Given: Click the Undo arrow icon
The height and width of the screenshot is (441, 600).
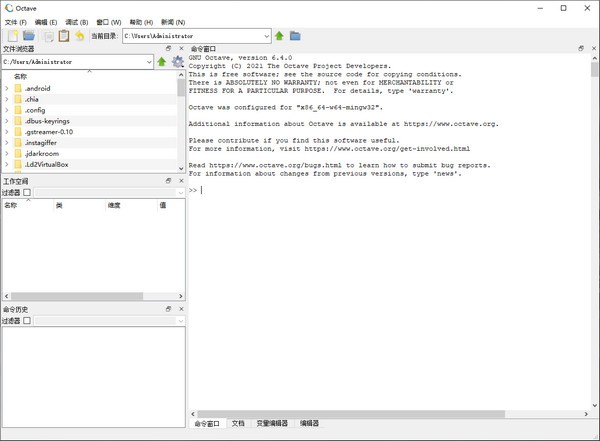Looking at the screenshot, I should (x=80, y=36).
